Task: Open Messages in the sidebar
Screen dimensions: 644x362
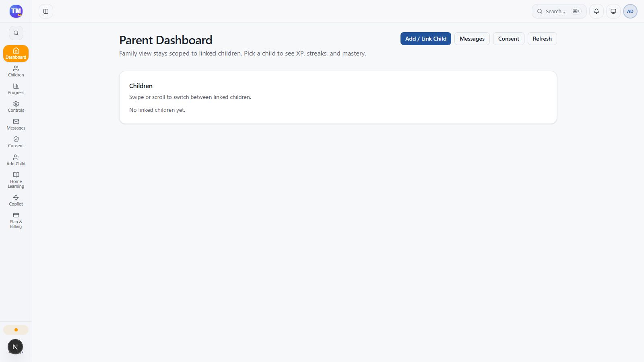Action: [x=16, y=124]
